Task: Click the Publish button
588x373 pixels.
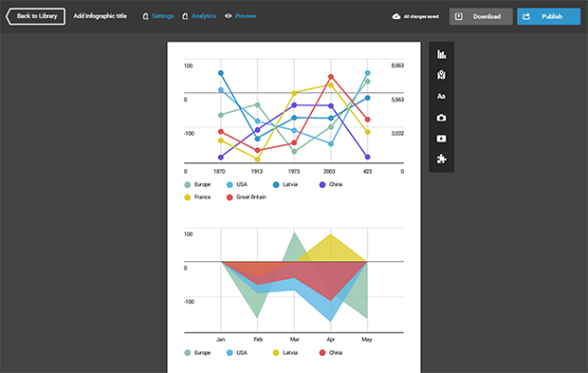Action: pos(548,16)
